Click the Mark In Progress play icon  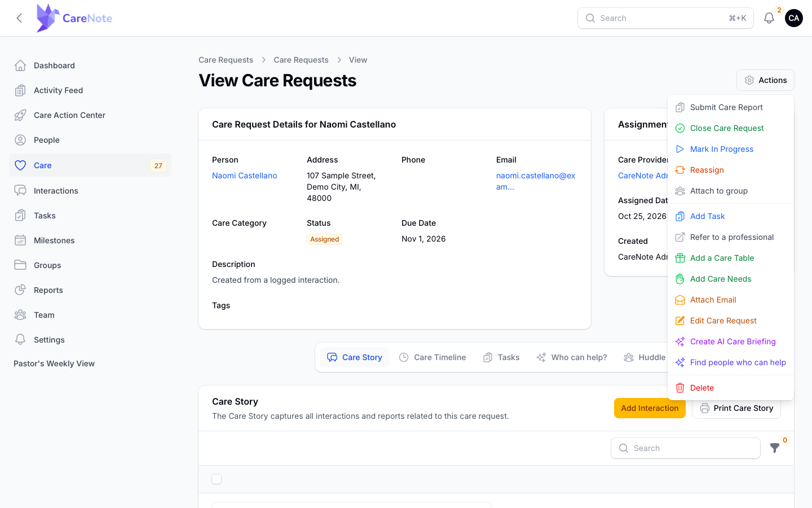pyautogui.click(x=680, y=149)
